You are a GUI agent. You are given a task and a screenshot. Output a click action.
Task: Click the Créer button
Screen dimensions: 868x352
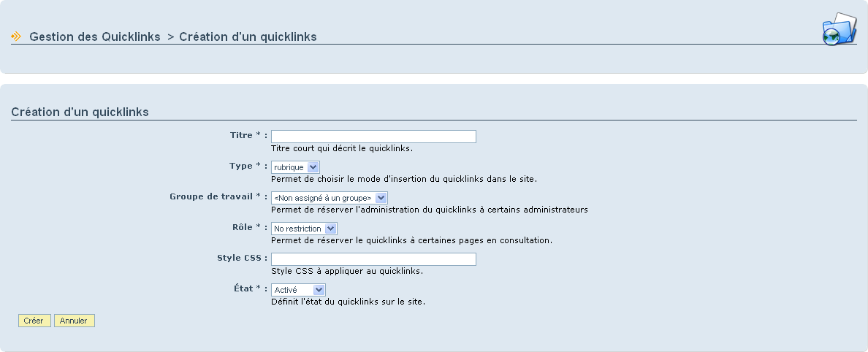coord(34,321)
